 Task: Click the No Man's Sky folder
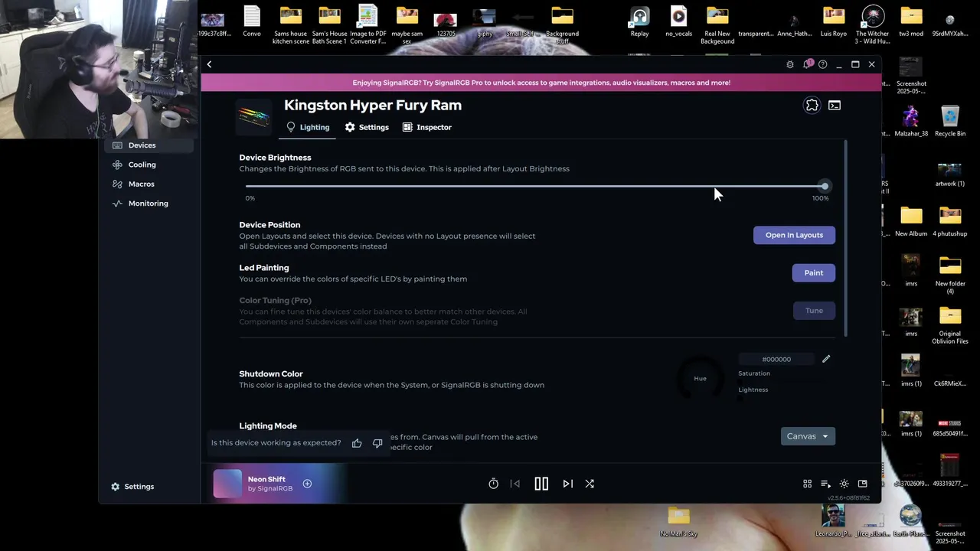pos(679,522)
